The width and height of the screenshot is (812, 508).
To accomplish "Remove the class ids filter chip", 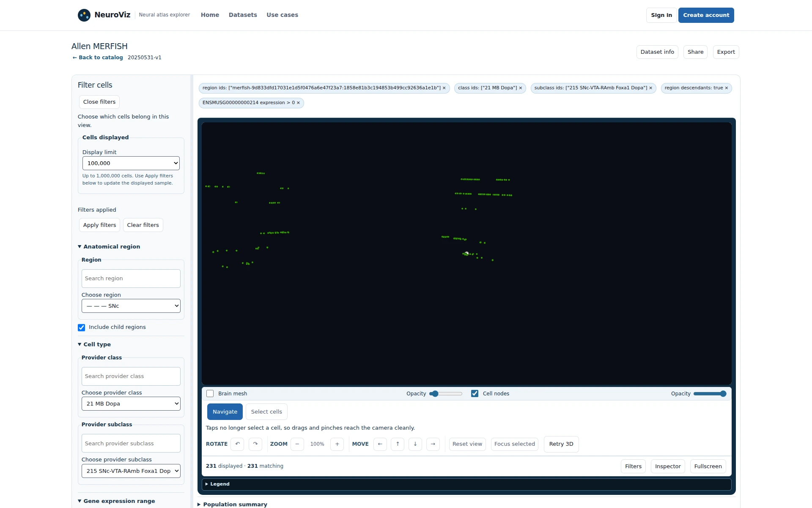I will 521,88.
